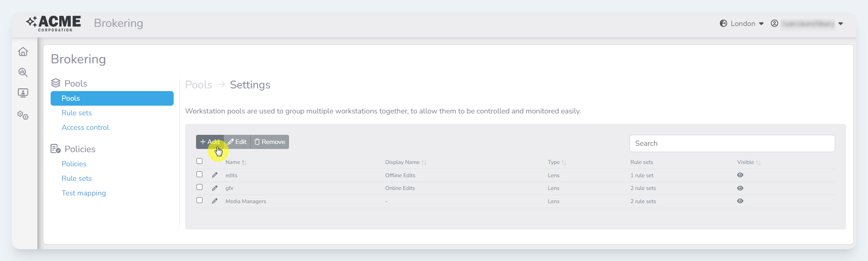This screenshot has width=868, height=261.
Task: Go to Access control menu item
Action: (85, 128)
